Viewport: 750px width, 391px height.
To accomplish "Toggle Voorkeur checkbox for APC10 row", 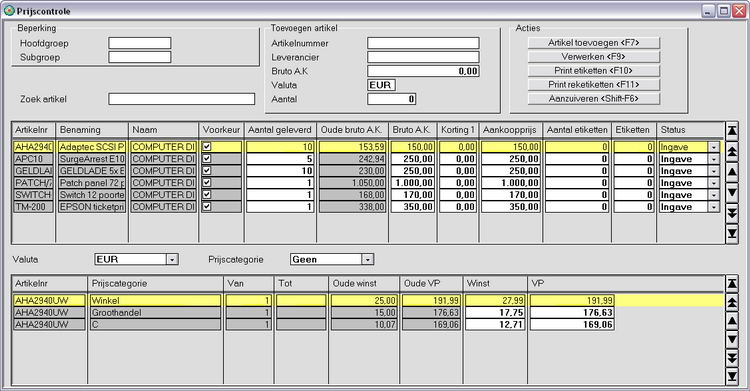I will (207, 158).
